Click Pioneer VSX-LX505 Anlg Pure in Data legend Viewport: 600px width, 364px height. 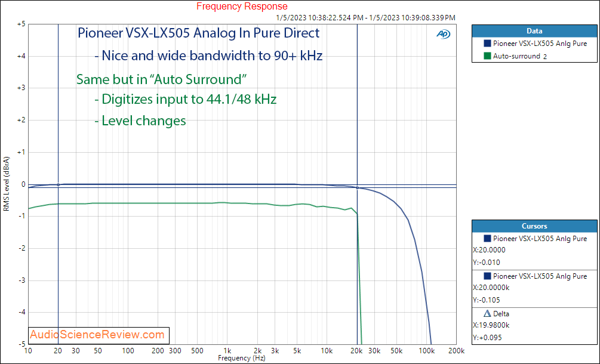coord(540,43)
